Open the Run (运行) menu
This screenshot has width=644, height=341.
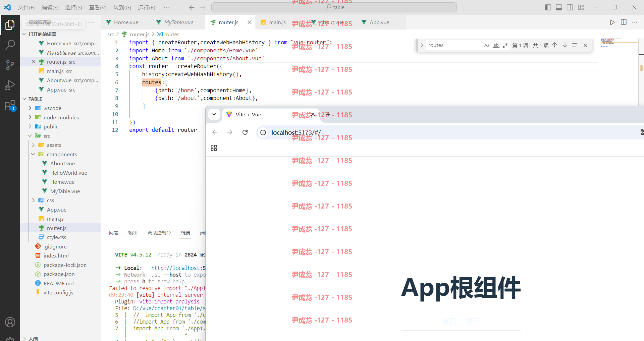pos(147,7)
